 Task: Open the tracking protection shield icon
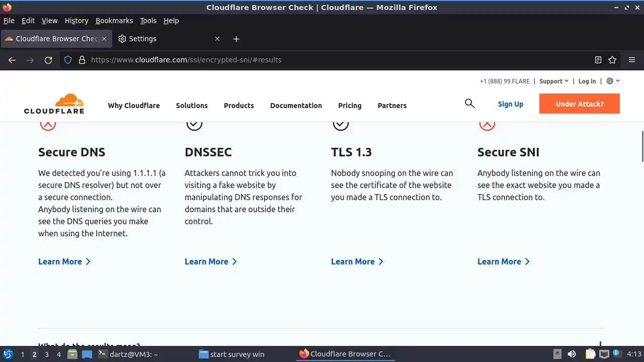coord(68,60)
